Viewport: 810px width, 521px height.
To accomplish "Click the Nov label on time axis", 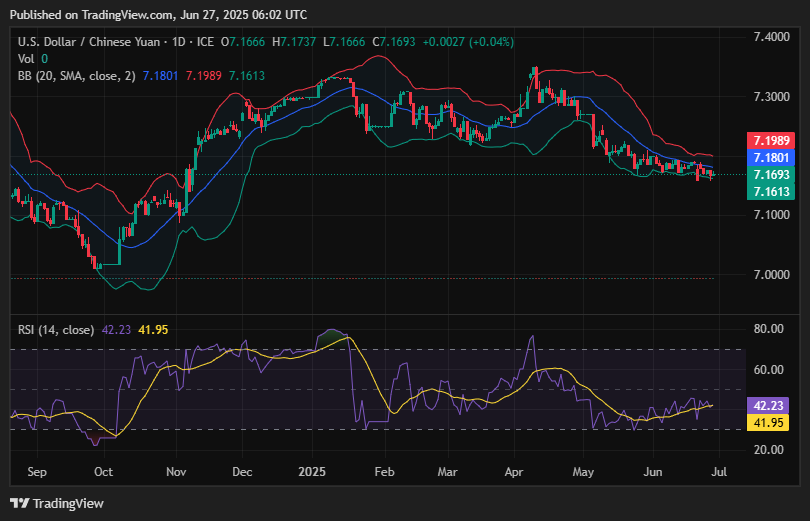I will tap(176, 472).
